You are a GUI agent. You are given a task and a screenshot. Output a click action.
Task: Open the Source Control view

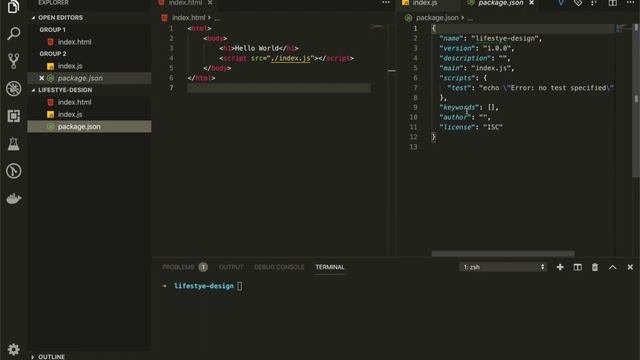[13, 61]
